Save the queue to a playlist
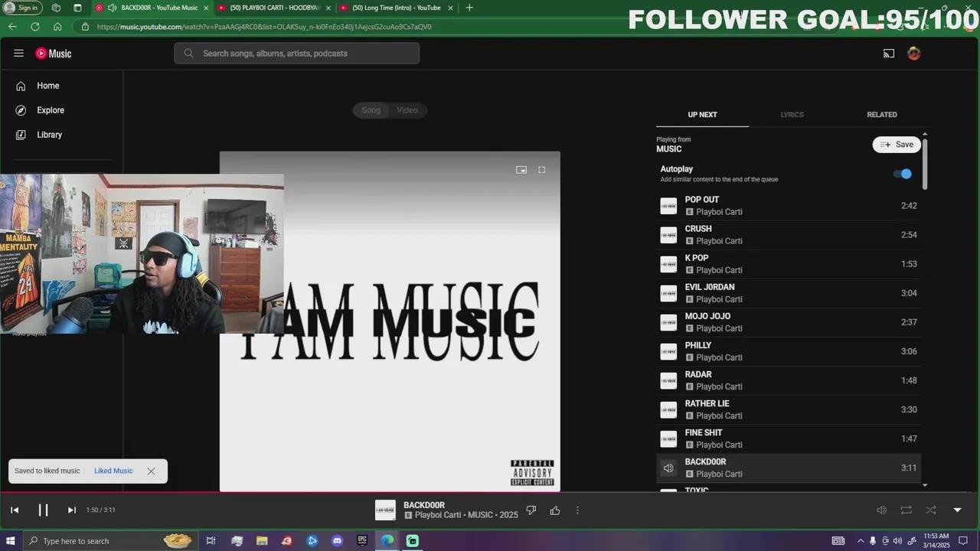The height and width of the screenshot is (551, 980). pyautogui.click(x=897, y=145)
